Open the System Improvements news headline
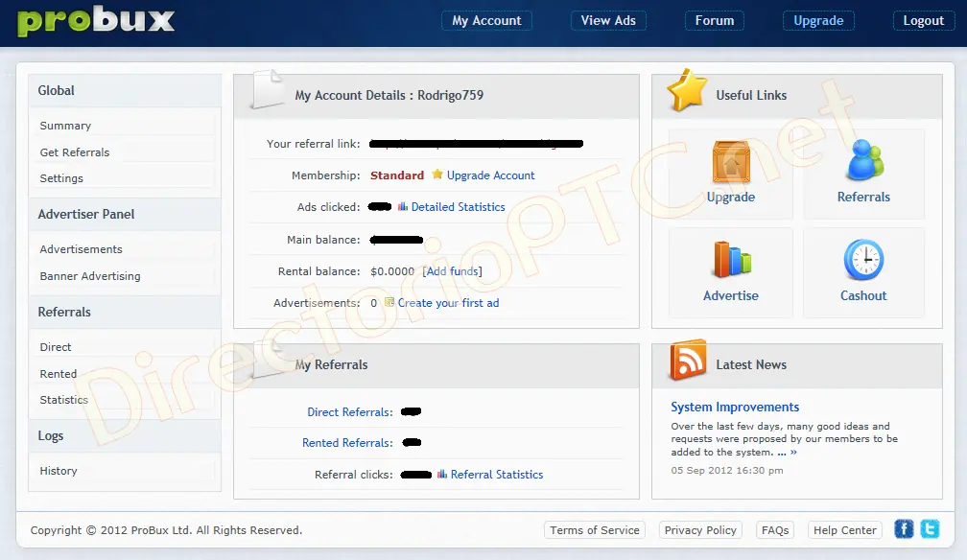967x560 pixels. point(735,407)
